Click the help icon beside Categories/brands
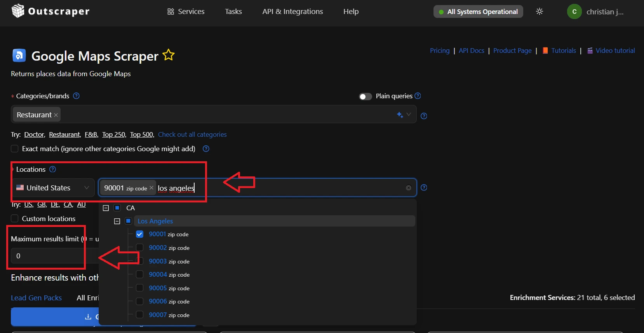 coord(77,96)
